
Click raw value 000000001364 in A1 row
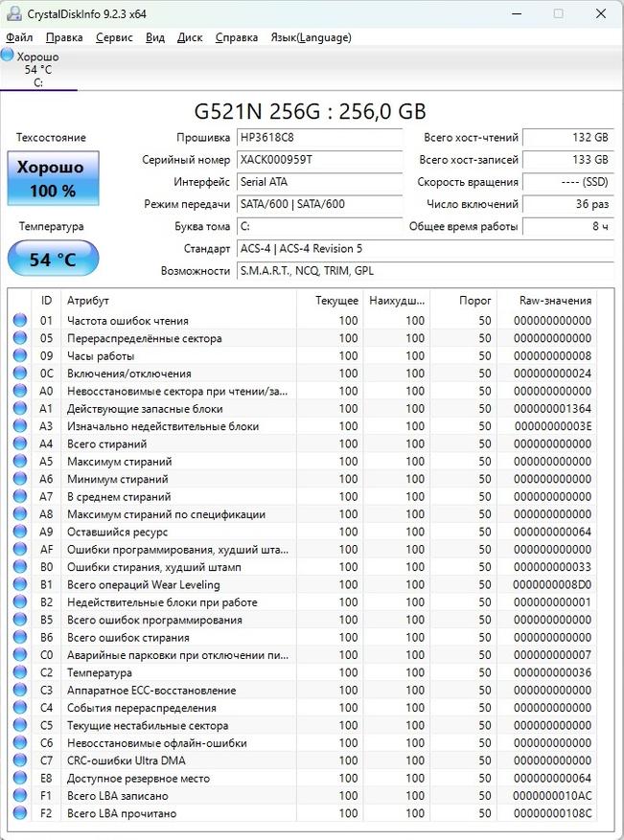[552, 409]
